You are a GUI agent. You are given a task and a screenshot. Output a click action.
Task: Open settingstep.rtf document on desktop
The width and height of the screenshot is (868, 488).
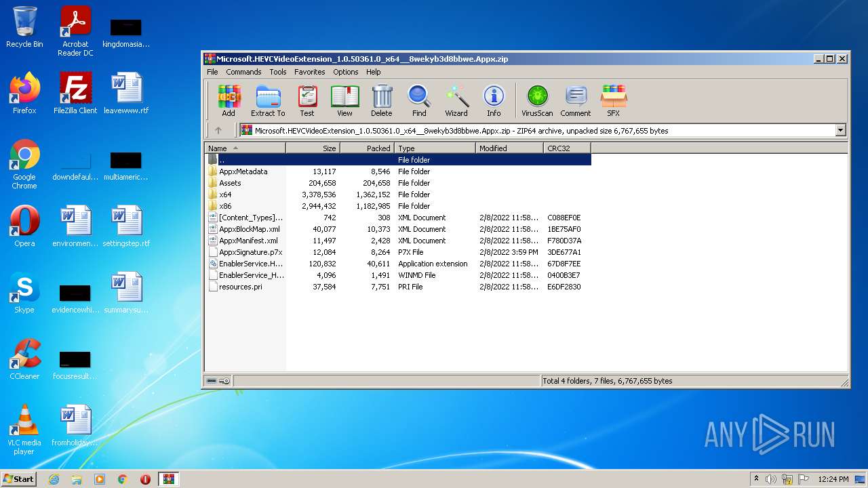click(x=126, y=226)
